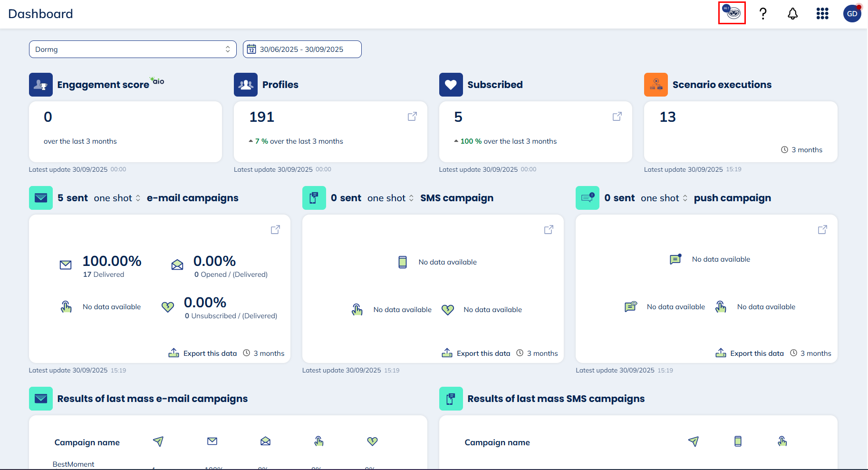Change push campaign one shot type selector
This screenshot has height=470, width=868.
pyautogui.click(x=664, y=198)
